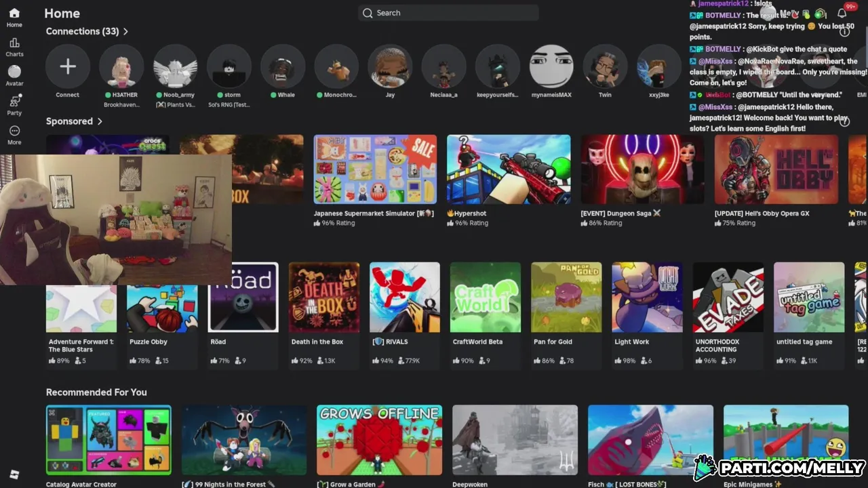
Task: Click the 'Recommended For You' heading
Action: coord(96,392)
